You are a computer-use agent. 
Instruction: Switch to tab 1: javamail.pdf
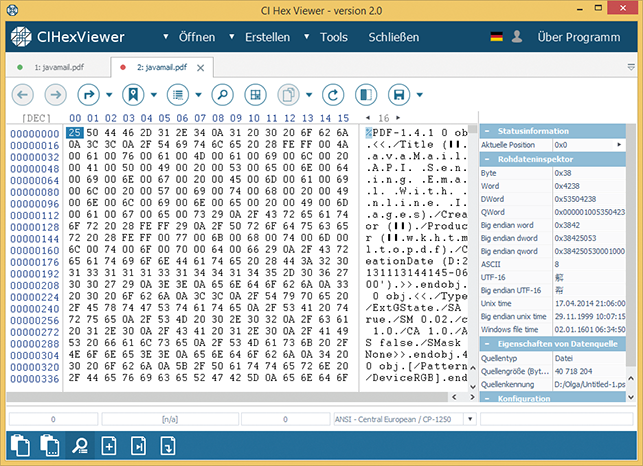coord(59,67)
